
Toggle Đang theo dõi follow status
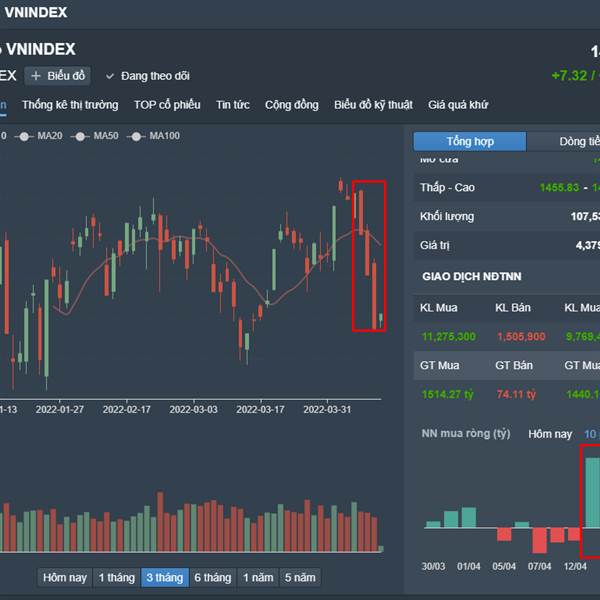click(x=148, y=76)
